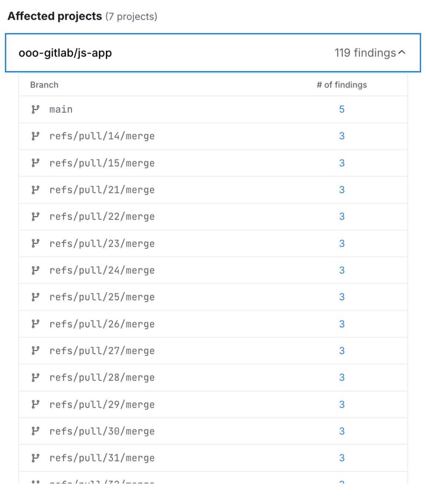Open findings count for refs/pull/22/merge

[342, 216]
